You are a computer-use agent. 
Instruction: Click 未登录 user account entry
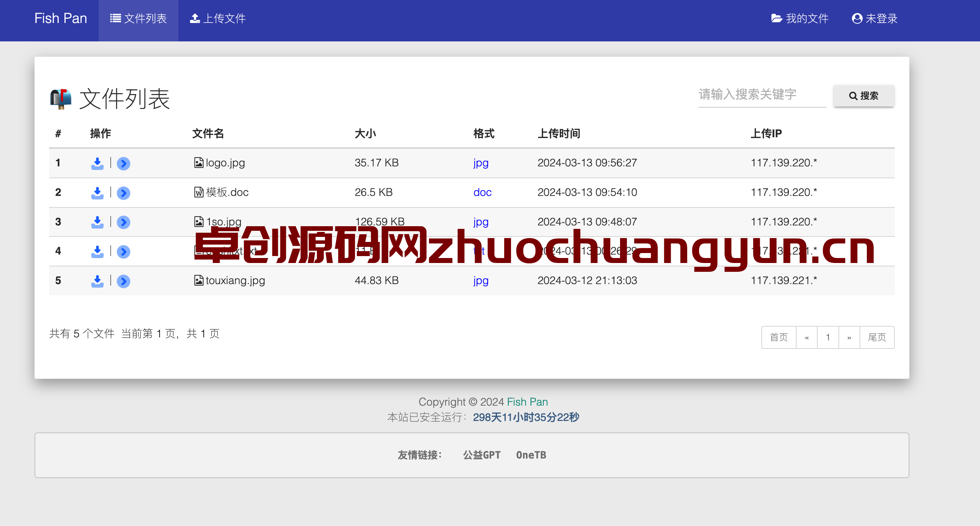click(x=874, y=18)
